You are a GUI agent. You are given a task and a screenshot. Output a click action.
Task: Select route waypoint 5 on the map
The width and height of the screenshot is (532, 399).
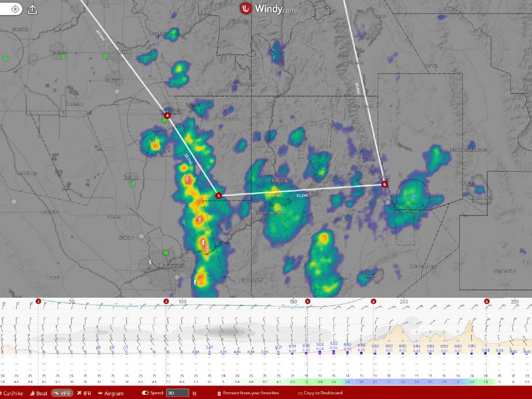point(219,195)
